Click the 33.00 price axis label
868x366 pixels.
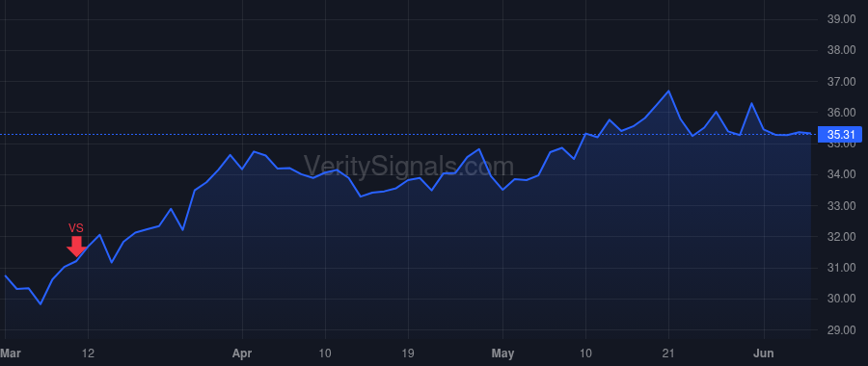click(x=841, y=206)
